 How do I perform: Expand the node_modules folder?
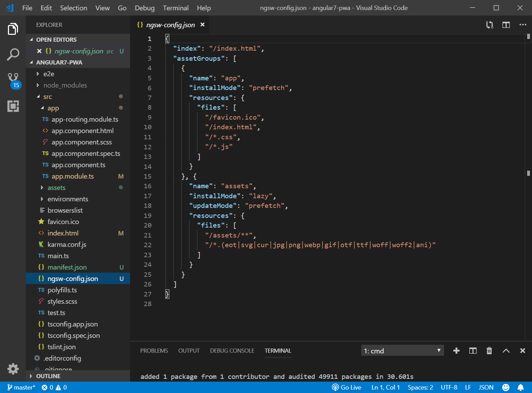(x=65, y=85)
